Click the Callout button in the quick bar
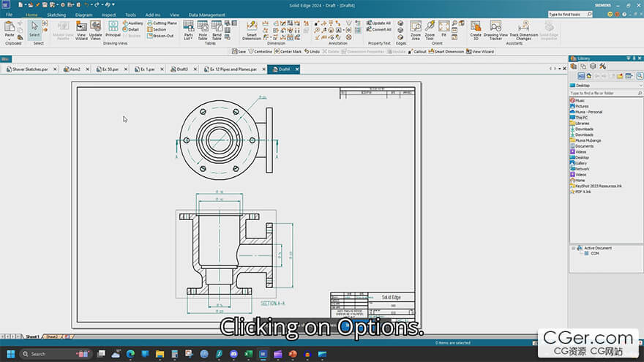 tap(417, 51)
